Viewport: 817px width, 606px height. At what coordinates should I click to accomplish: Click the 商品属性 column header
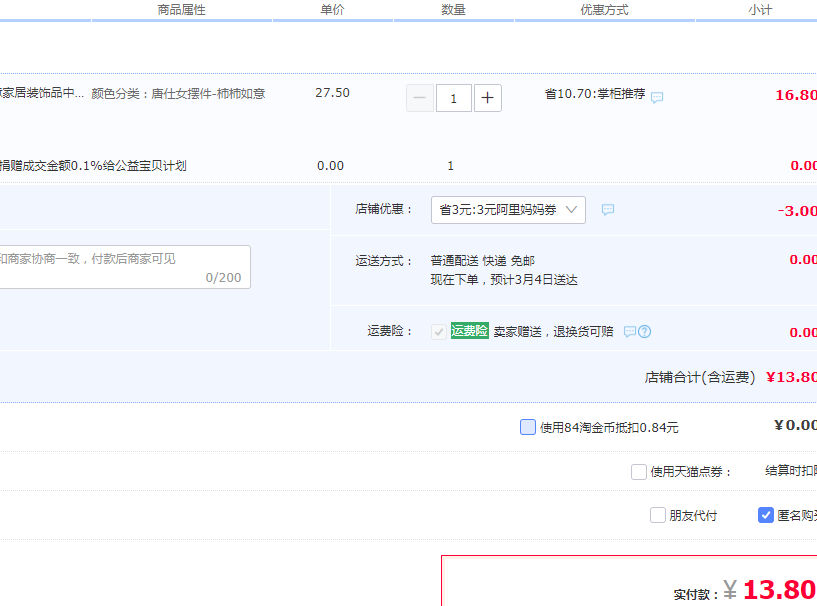(x=181, y=10)
